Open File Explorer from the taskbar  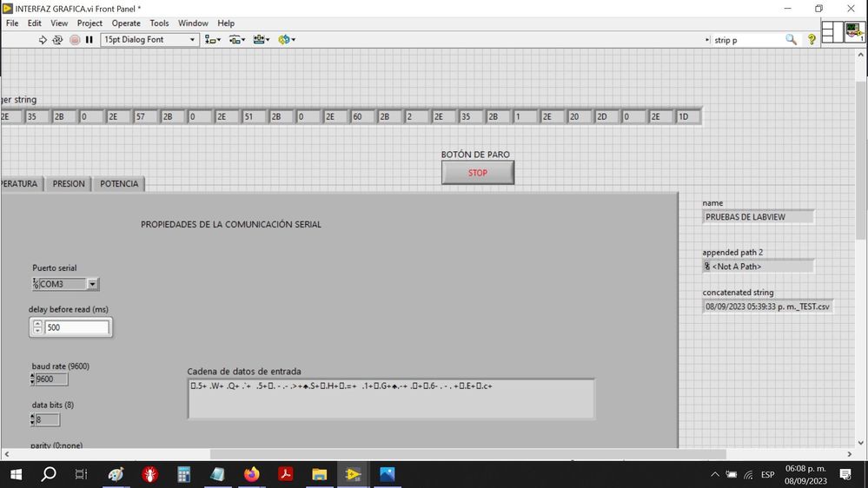[320, 474]
